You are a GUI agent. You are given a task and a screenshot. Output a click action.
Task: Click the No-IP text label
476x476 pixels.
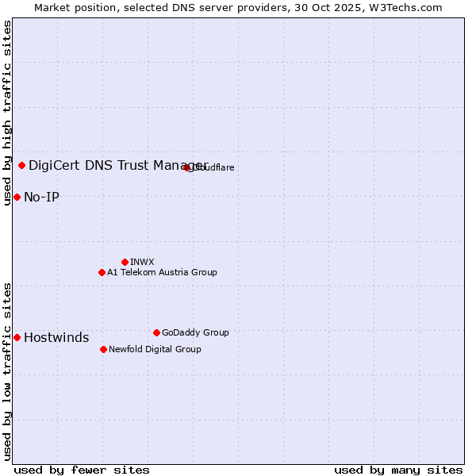41,197
